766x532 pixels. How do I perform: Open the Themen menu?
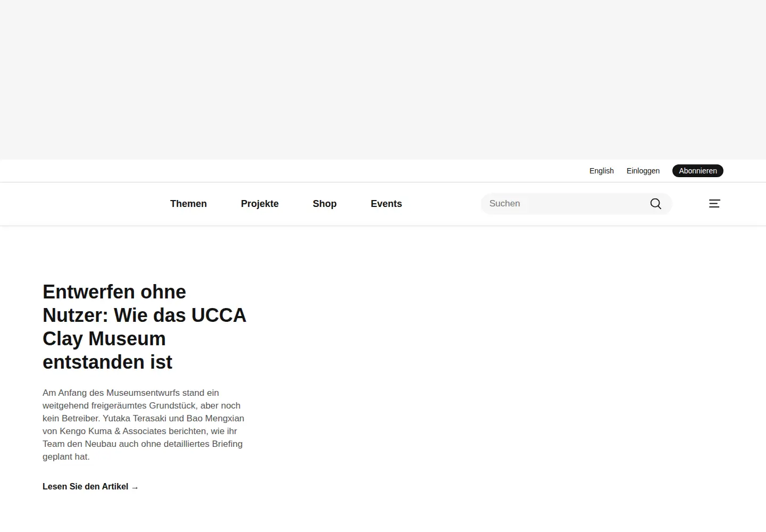(x=188, y=204)
